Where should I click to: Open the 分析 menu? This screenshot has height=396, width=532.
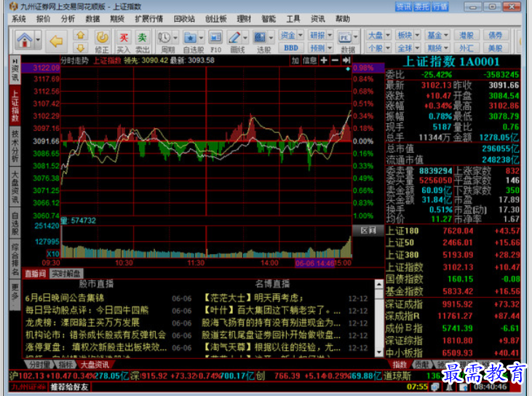point(68,19)
